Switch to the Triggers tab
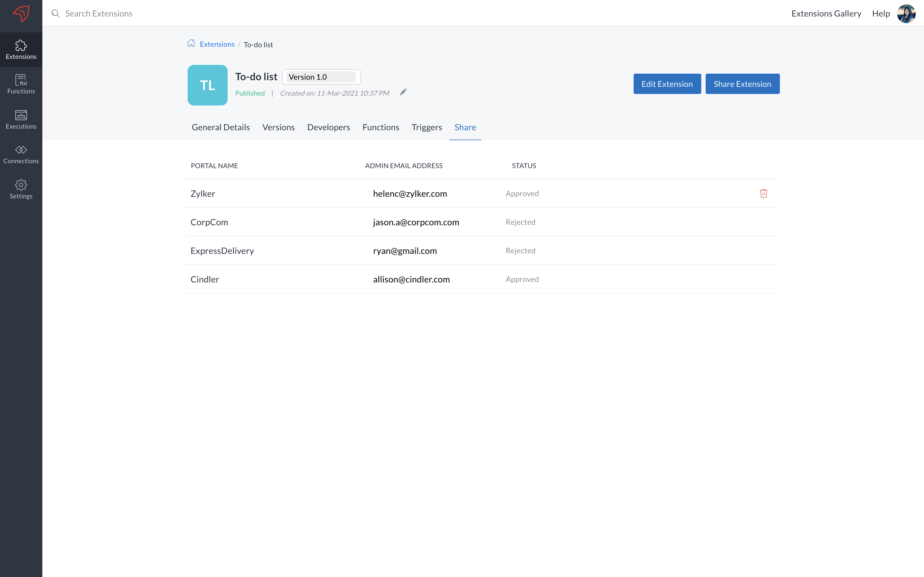The image size is (924, 577). (427, 127)
